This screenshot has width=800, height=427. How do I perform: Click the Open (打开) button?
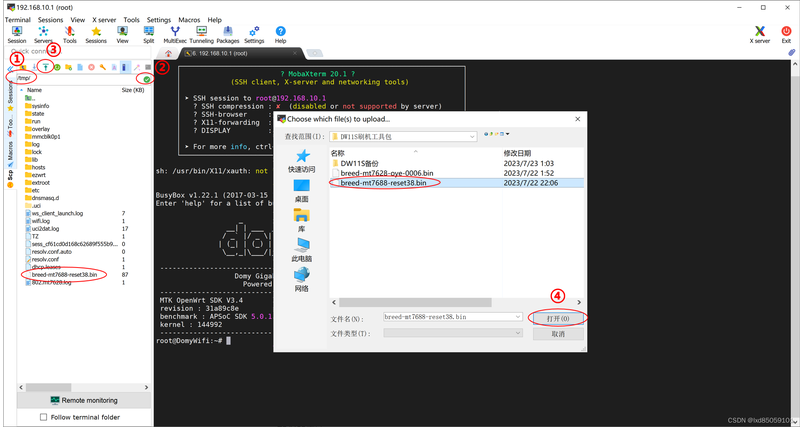[x=558, y=318]
